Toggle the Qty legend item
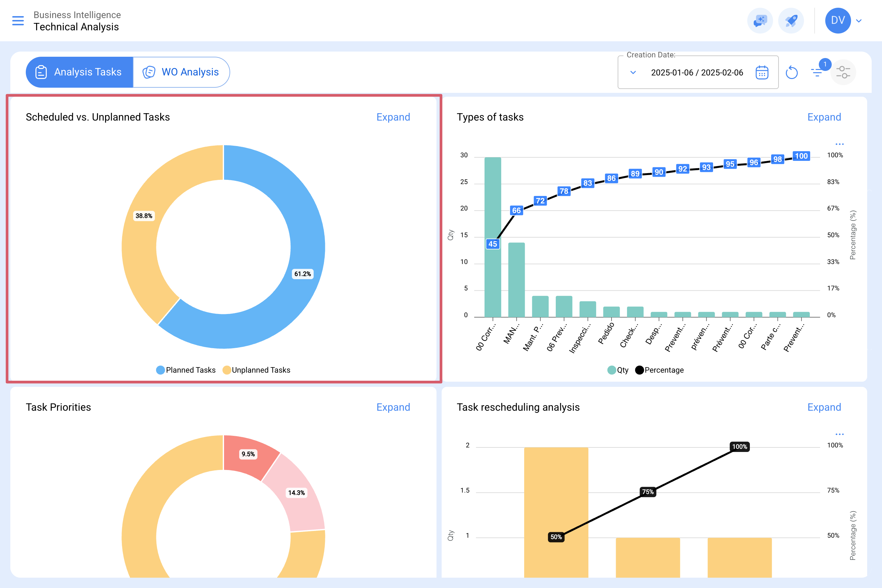The height and width of the screenshot is (588, 882). click(618, 370)
